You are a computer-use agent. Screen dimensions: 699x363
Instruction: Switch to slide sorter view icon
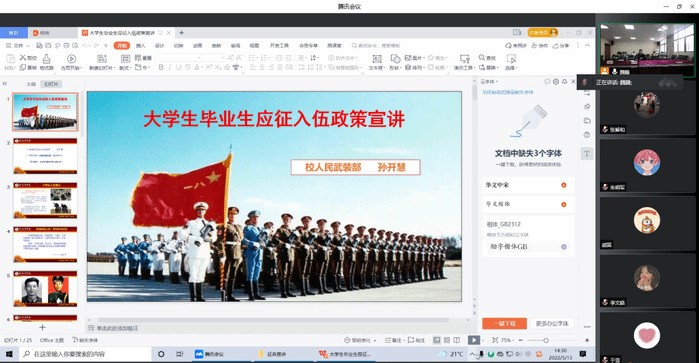pos(447,340)
